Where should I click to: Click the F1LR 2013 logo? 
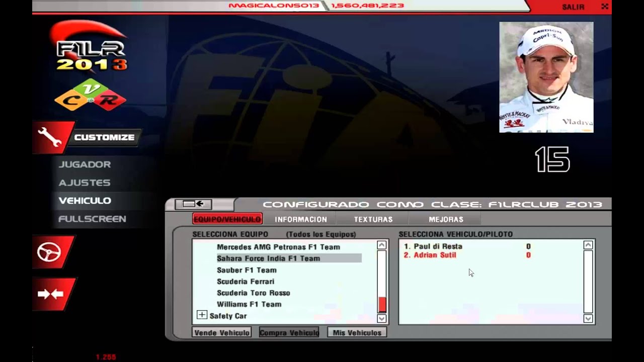click(x=91, y=48)
